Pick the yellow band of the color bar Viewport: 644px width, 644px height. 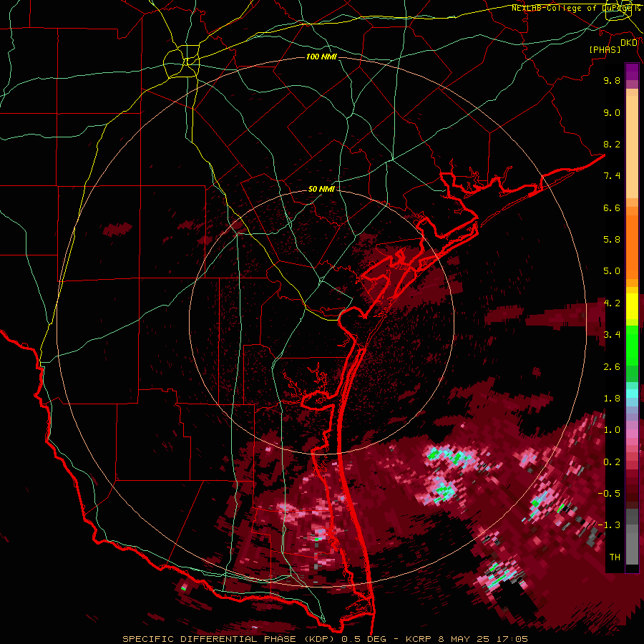632,306
